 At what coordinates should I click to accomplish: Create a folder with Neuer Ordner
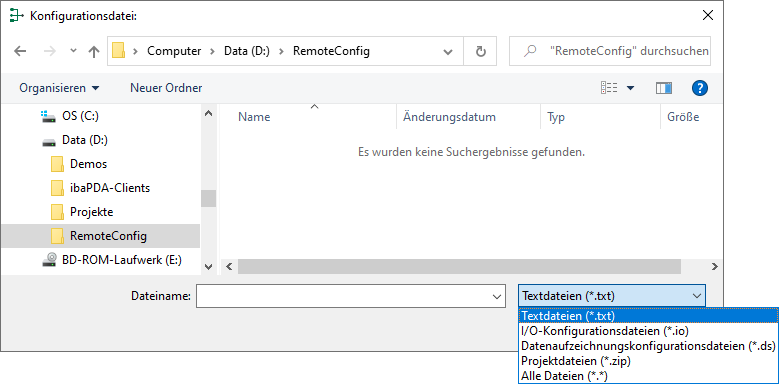tap(166, 88)
